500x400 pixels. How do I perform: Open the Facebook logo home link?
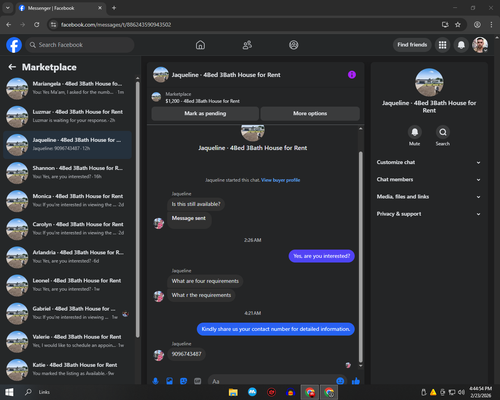(14, 45)
